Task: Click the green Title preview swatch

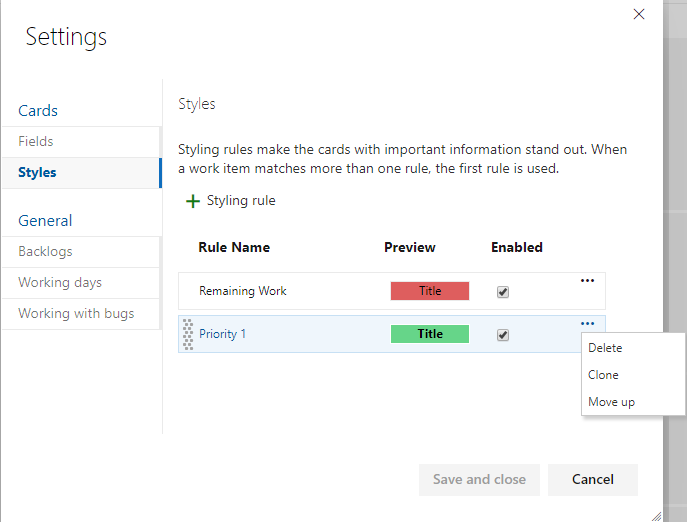Action: coord(430,334)
